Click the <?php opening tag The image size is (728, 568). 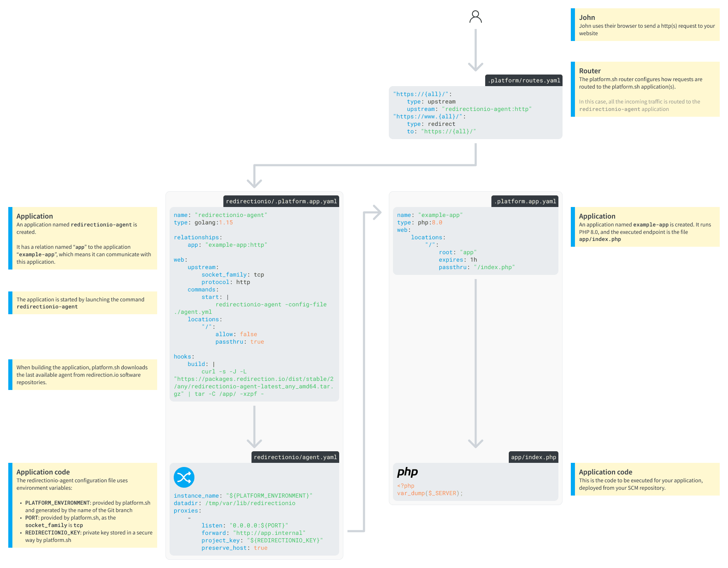406,486
